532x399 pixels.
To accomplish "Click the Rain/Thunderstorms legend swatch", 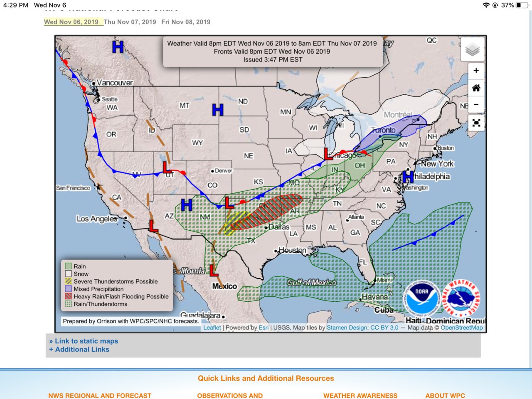I will 69,304.
